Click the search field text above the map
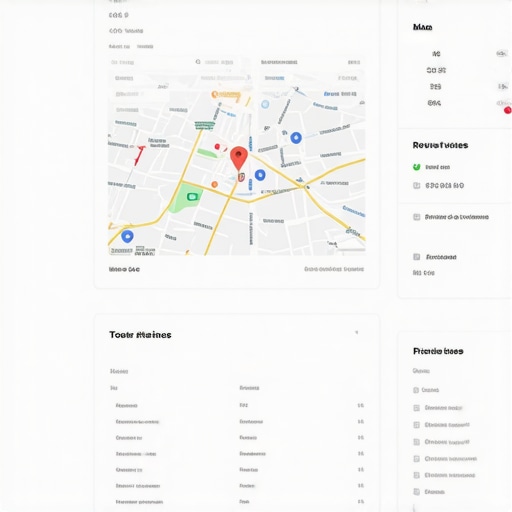Viewport: 512px width, 512px height. (219, 62)
